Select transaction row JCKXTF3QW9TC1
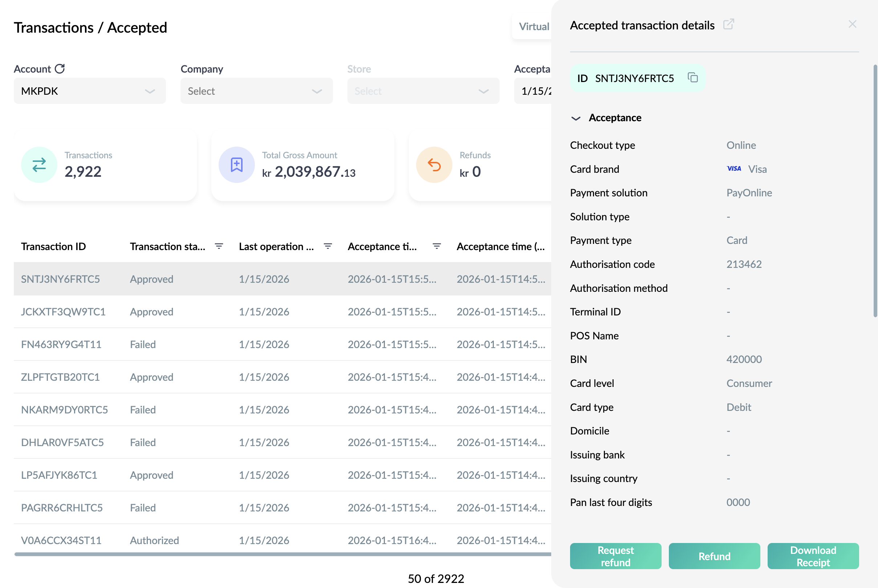The width and height of the screenshot is (878, 588). tap(282, 312)
